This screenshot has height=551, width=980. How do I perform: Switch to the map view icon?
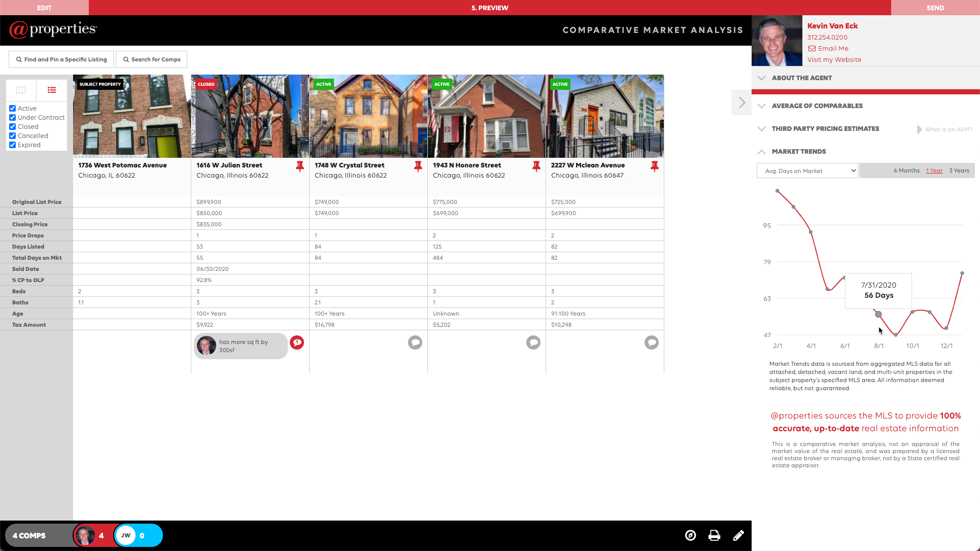tap(21, 90)
